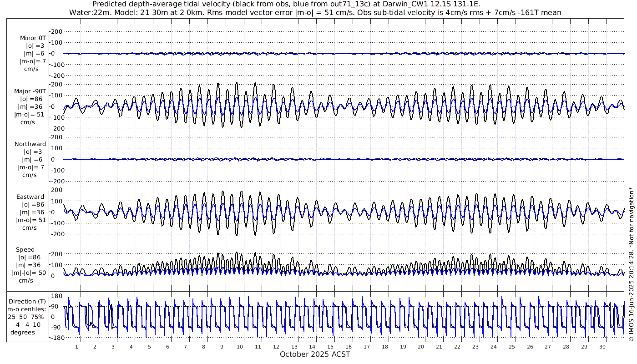Select the 'Major -90T' panel label
This screenshot has width=637, height=364.
click(30, 91)
